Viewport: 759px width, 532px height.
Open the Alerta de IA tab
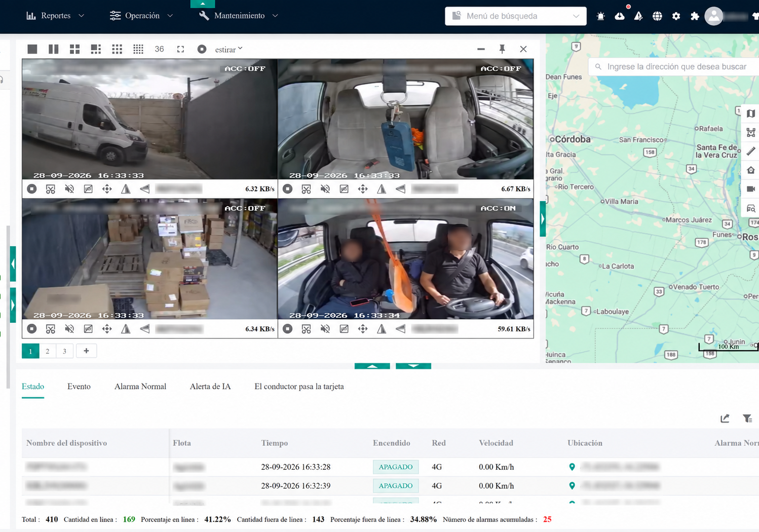(x=210, y=387)
